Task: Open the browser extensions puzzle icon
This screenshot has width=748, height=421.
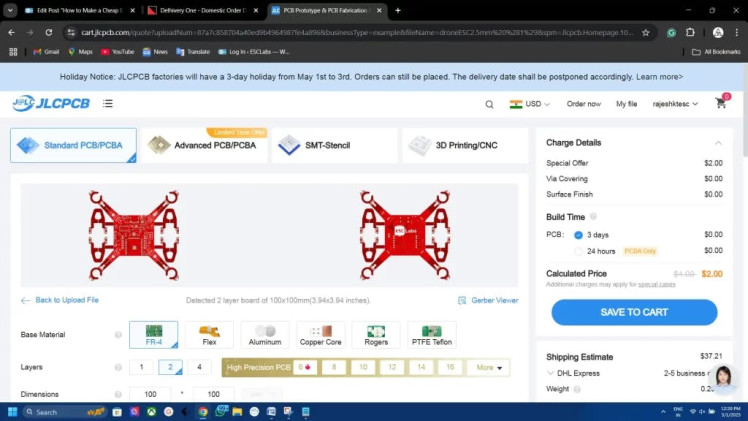Action: click(690, 32)
